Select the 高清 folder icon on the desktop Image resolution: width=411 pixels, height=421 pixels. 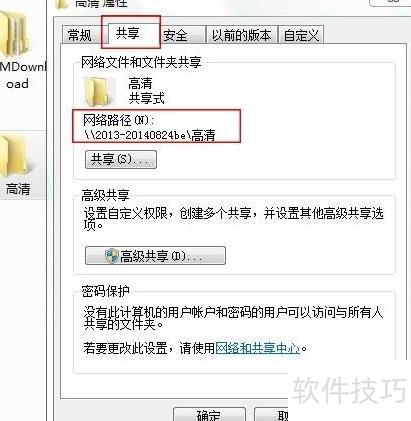click(x=15, y=155)
